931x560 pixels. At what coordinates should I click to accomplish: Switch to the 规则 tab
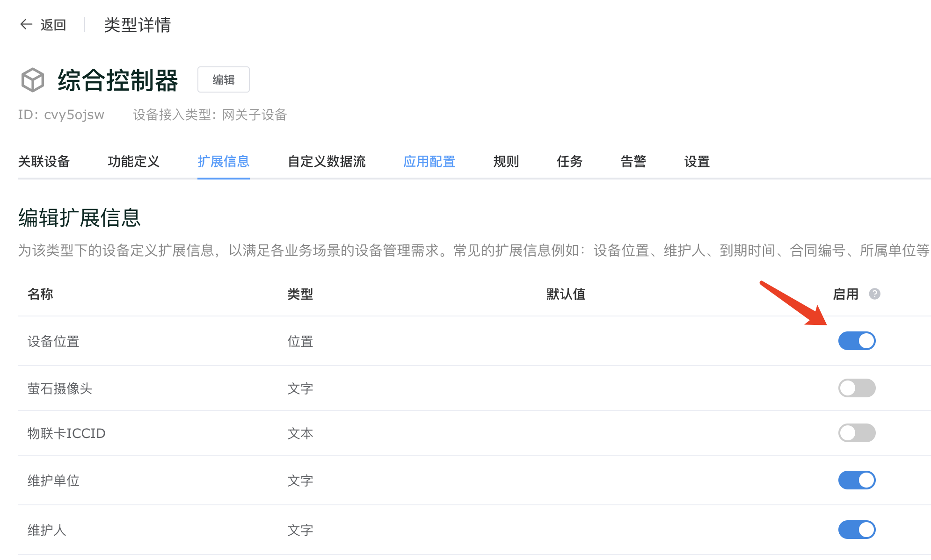point(506,162)
